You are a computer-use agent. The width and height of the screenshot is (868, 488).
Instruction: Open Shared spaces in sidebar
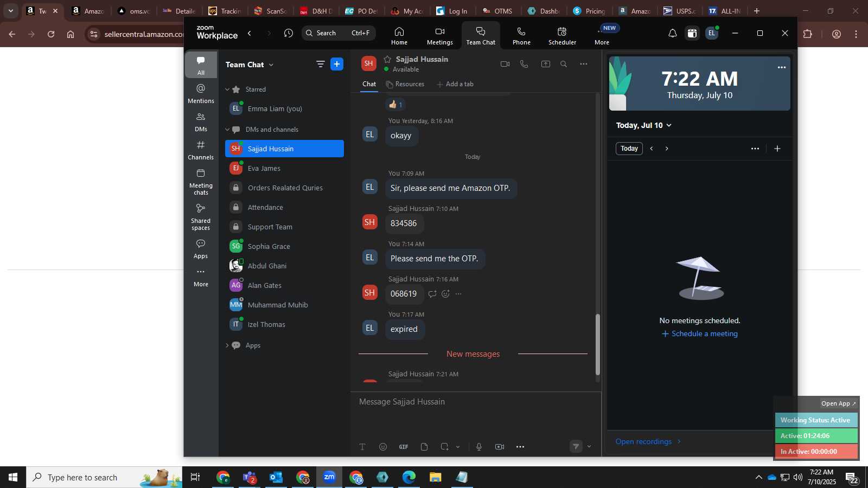click(x=201, y=217)
